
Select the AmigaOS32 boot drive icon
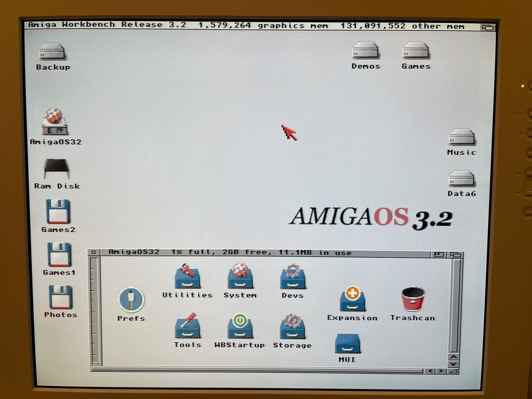pyautogui.click(x=55, y=122)
